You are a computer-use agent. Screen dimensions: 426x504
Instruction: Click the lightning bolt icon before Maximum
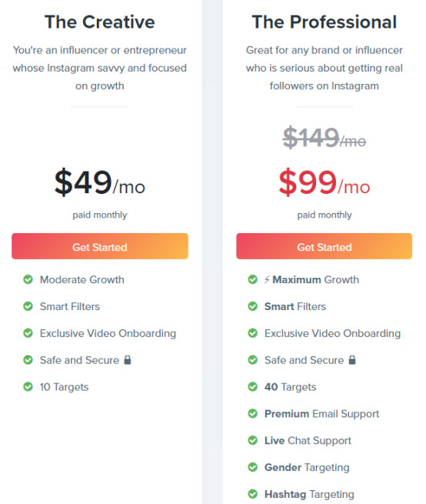267,279
